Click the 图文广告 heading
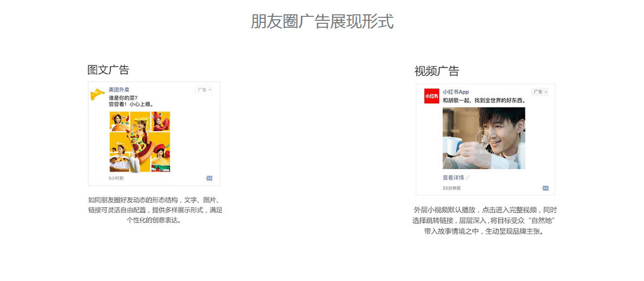 tap(108, 70)
